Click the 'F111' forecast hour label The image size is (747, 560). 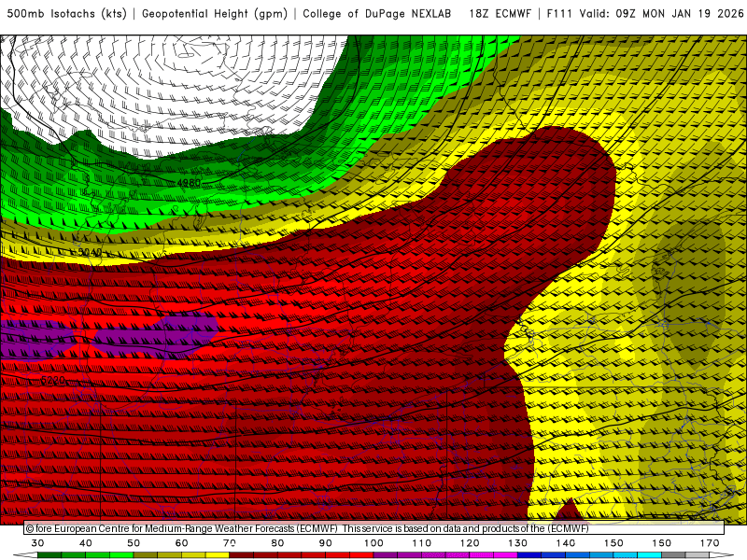[x=558, y=14]
